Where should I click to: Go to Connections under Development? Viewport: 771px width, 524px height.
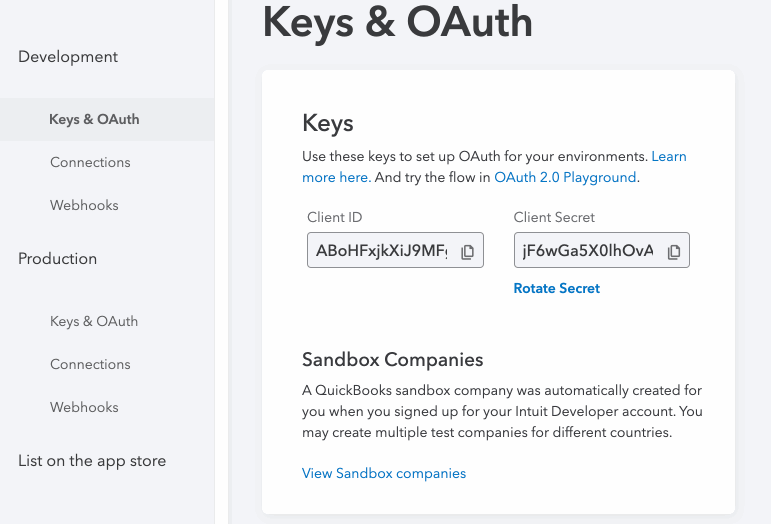[90, 162]
